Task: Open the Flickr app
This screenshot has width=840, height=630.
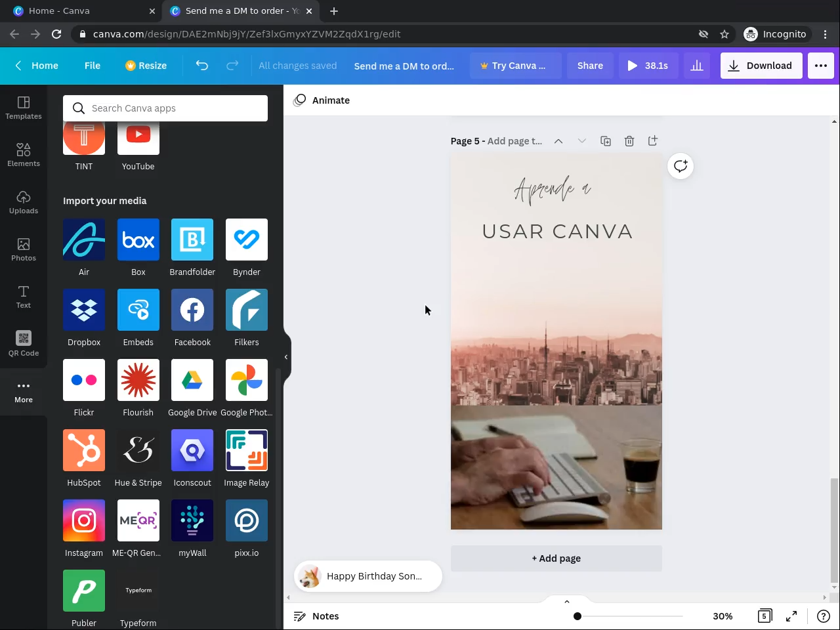Action: 84,380
